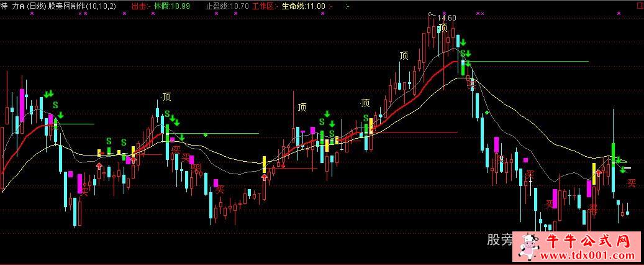This screenshot has height=265, width=644.
Task: Click the 休假:10.99 indicator value
Action: tap(171, 6)
